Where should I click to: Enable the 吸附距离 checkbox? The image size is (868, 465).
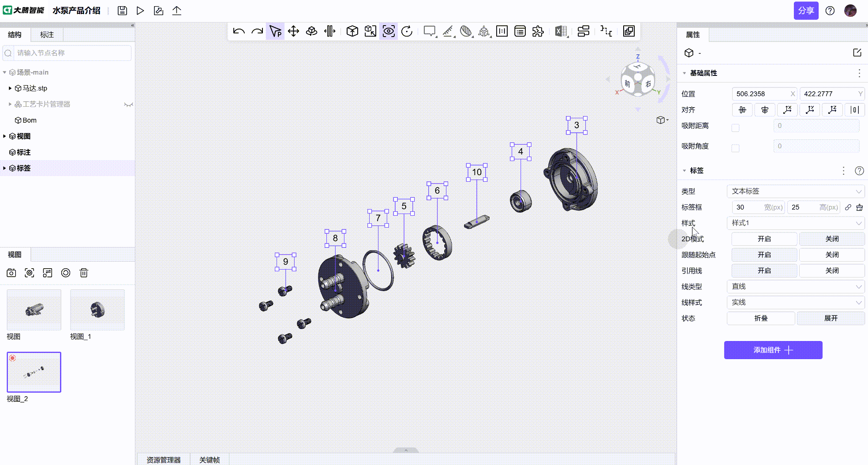coord(735,128)
